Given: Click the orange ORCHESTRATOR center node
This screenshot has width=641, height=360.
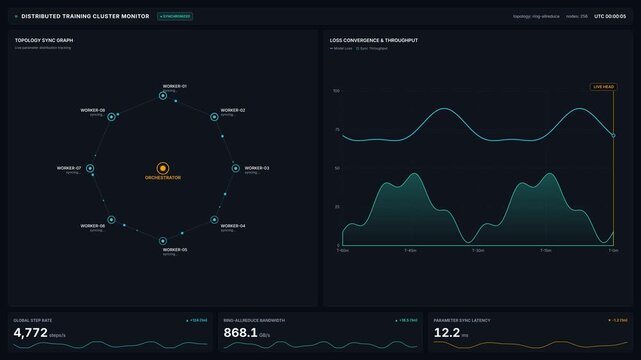Looking at the screenshot, I should pos(163,168).
